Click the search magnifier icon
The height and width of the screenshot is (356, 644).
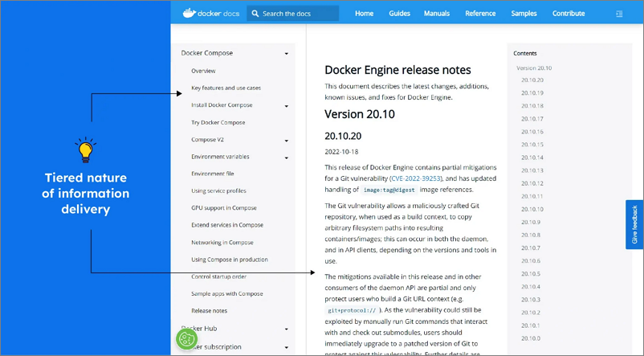tap(255, 14)
